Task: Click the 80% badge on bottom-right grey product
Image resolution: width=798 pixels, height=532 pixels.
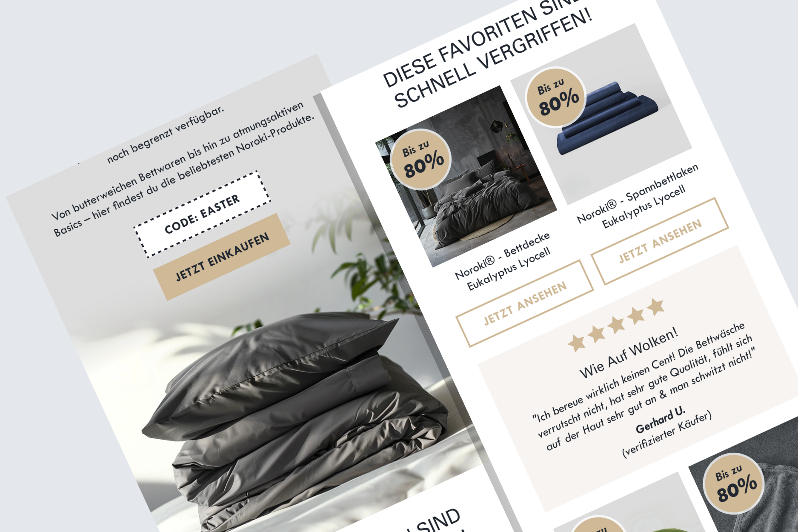Action: 733,483
